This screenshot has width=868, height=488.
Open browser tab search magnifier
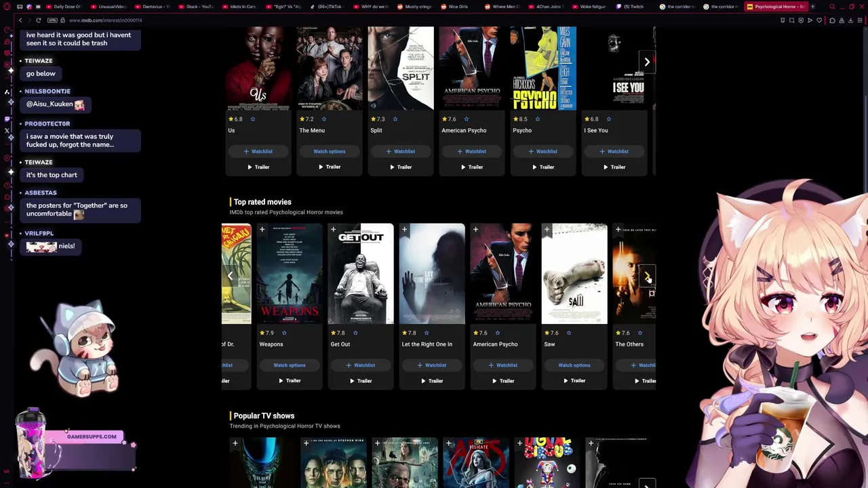832,7
